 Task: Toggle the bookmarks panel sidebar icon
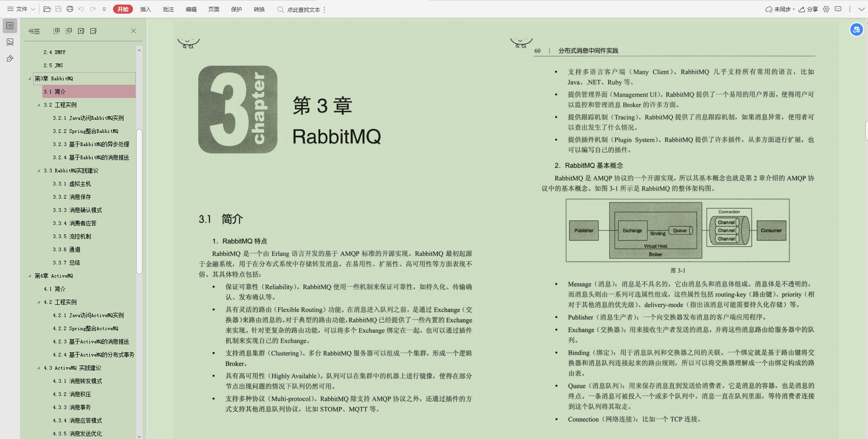[10, 26]
